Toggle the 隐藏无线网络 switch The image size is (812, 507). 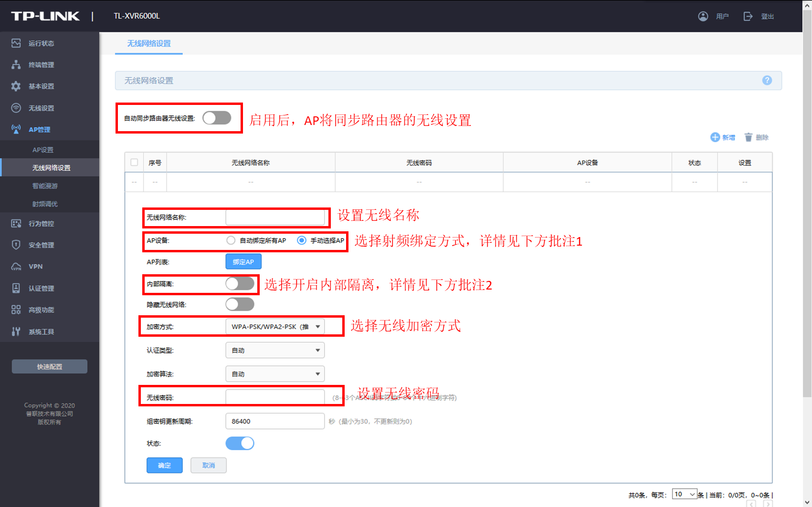pyautogui.click(x=240, y=304)
